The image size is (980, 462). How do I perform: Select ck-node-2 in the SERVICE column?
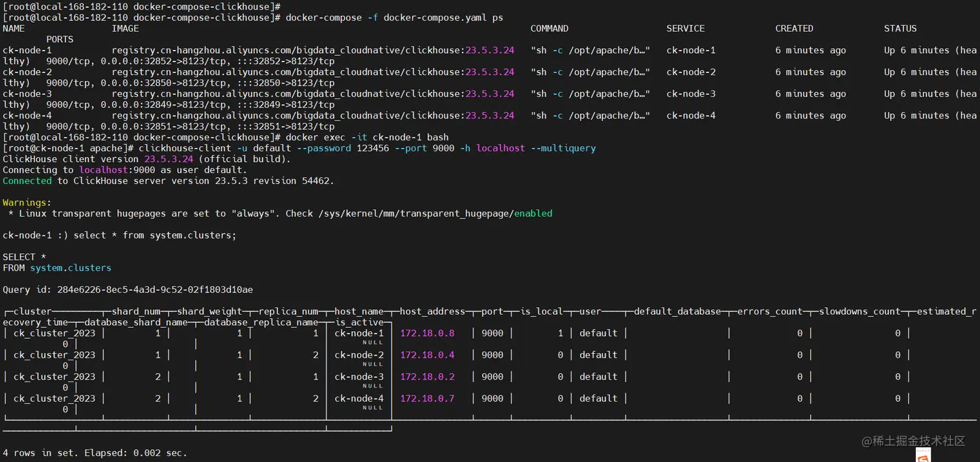(691, 72)
